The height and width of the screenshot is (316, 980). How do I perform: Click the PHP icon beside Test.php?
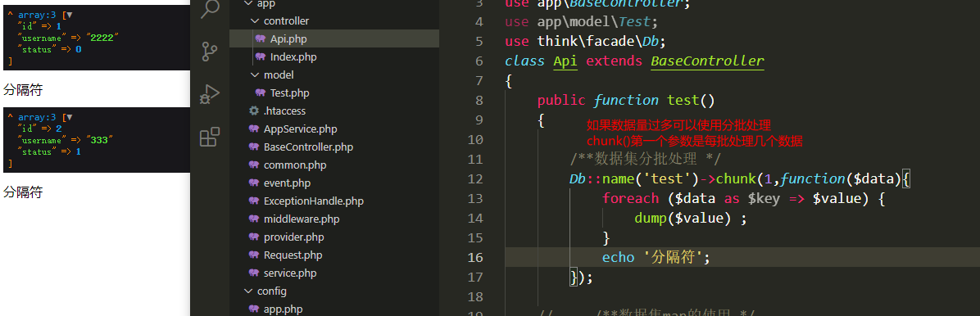[x=261, y=93]
